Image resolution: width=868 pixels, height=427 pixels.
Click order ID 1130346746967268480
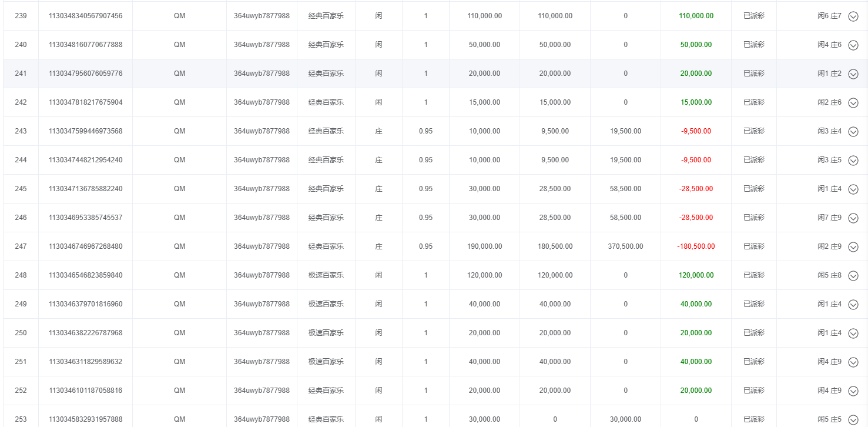tap(85, 246)
